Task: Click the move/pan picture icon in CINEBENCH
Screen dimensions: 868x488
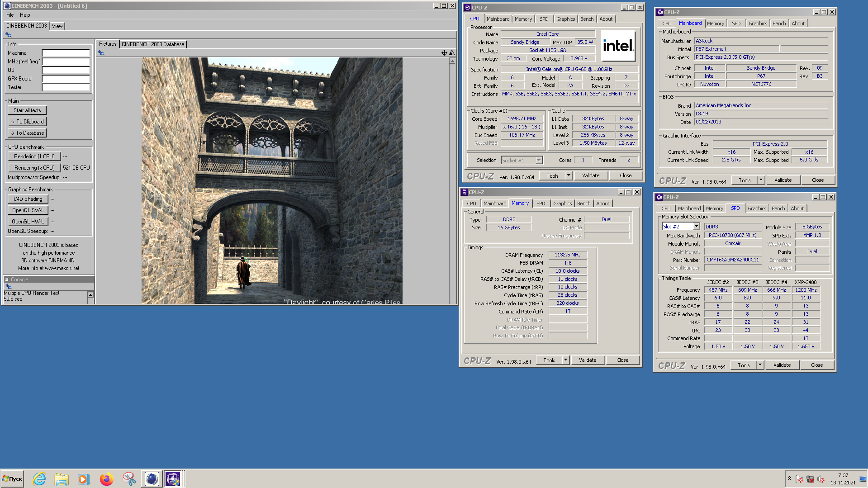Action: pyautogui.click(x=444, y=53)
